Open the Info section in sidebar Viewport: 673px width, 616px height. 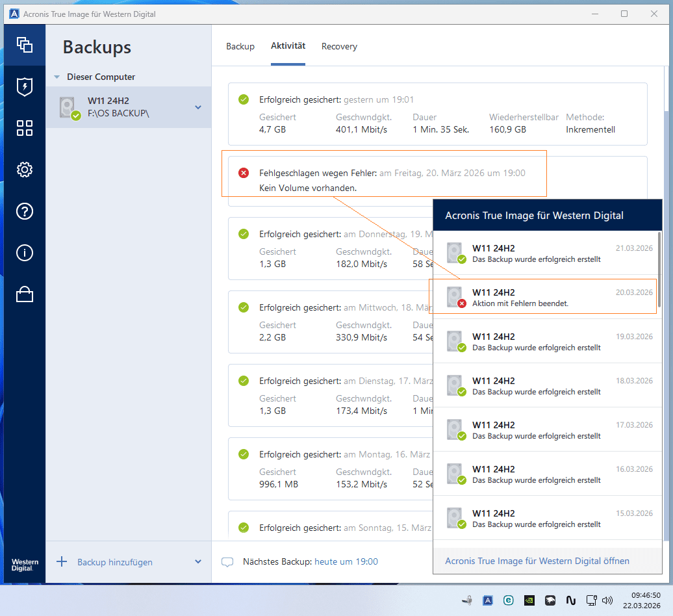(x=25, y=253)
